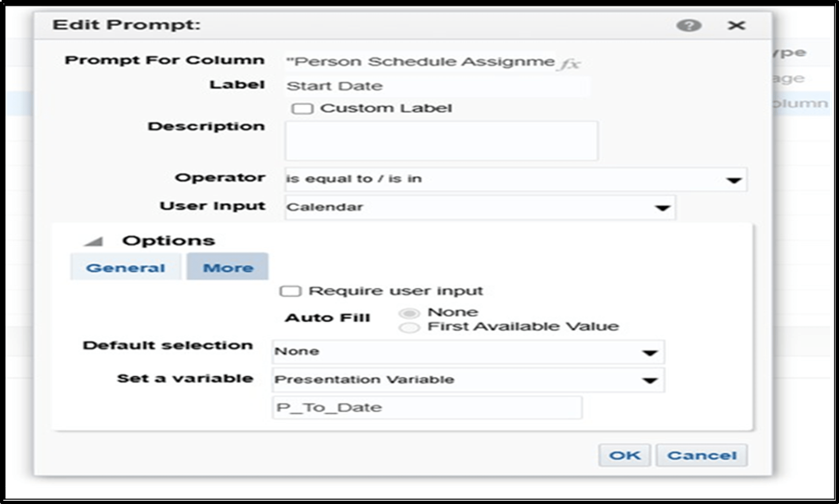Click the Start Date label field
Image resolution: width=839 pixels, height=504 pixels.
(437, 86)
